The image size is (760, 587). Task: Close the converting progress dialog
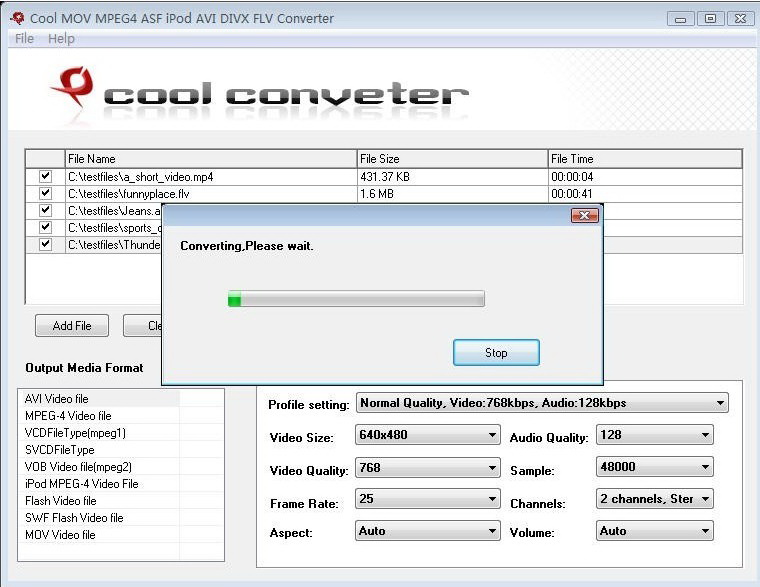(x=585, y=215)
